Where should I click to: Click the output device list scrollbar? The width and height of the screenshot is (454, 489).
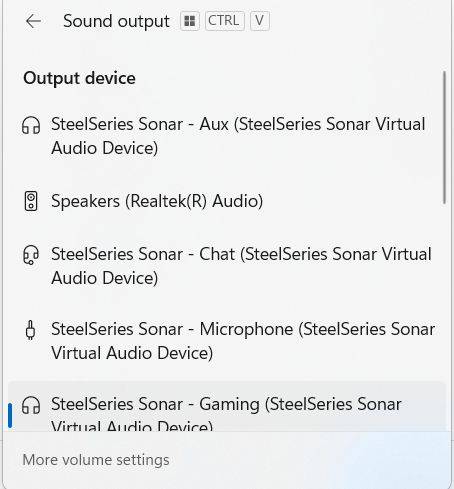(x=444, y=137)
